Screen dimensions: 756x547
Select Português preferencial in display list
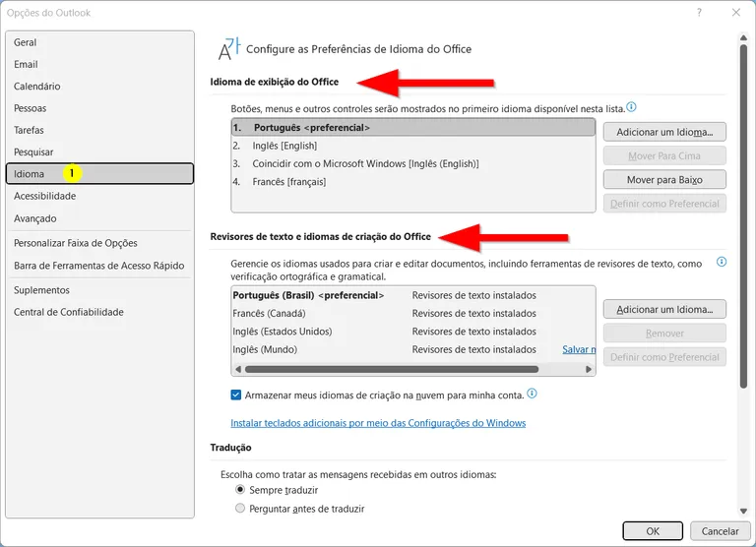pos(413,128)
